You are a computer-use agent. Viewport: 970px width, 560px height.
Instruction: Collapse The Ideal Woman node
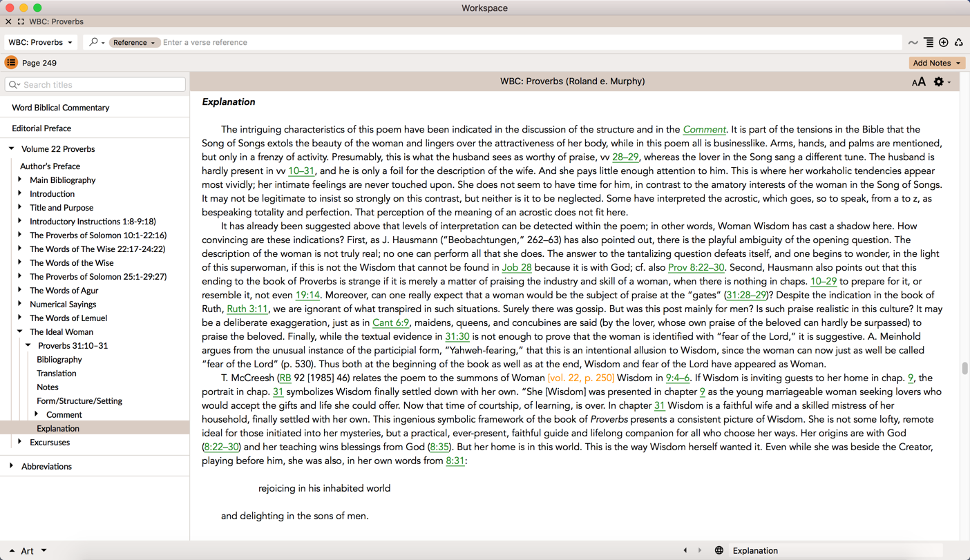[x=20, y=331]
